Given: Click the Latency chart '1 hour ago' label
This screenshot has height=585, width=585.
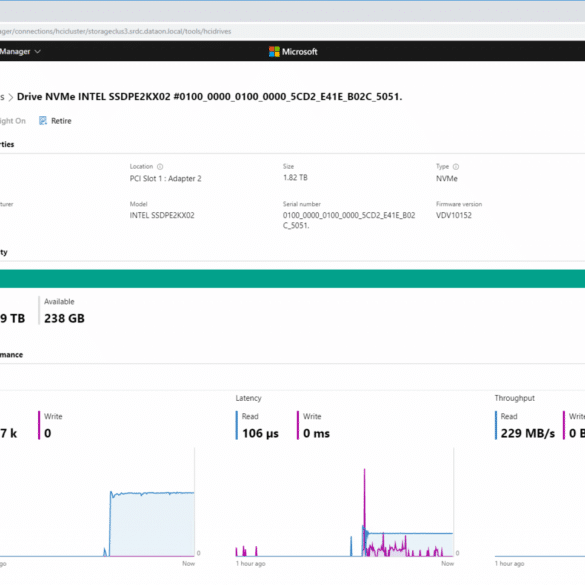Looking at the screenshot, I should [250, 563].
